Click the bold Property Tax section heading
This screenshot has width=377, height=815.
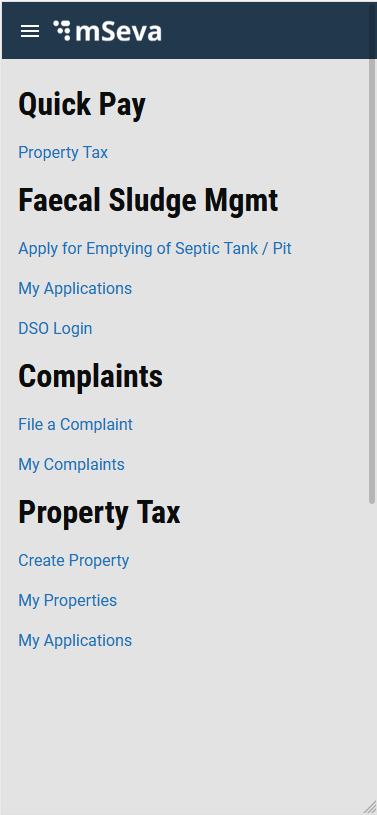click(x=99, y=512)
